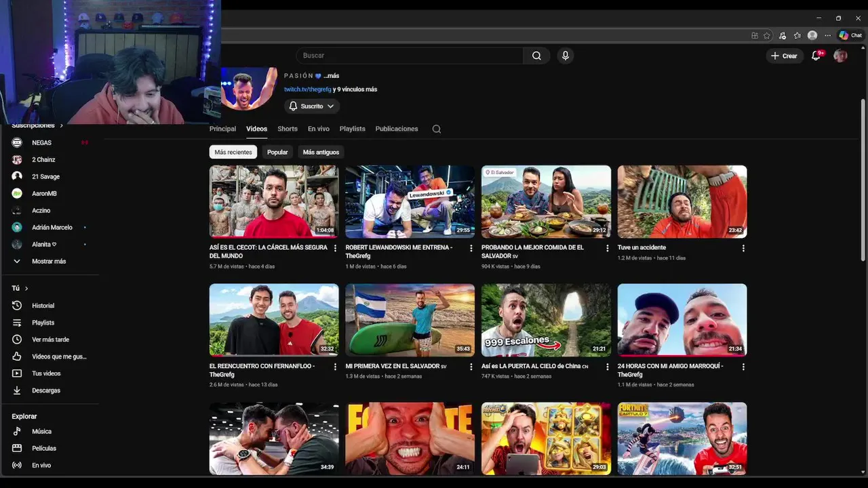
Task: Open ROBERT LEWANDOWSKI ME ENTRENA video title
Action: pyautogui.click(x=399, y=251)
